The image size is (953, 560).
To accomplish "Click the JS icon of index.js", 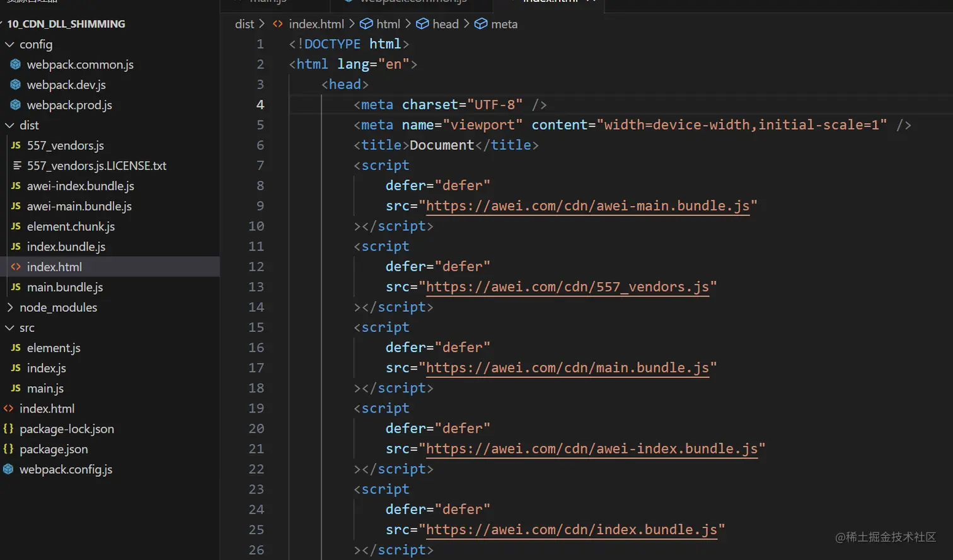I will 16,368.
